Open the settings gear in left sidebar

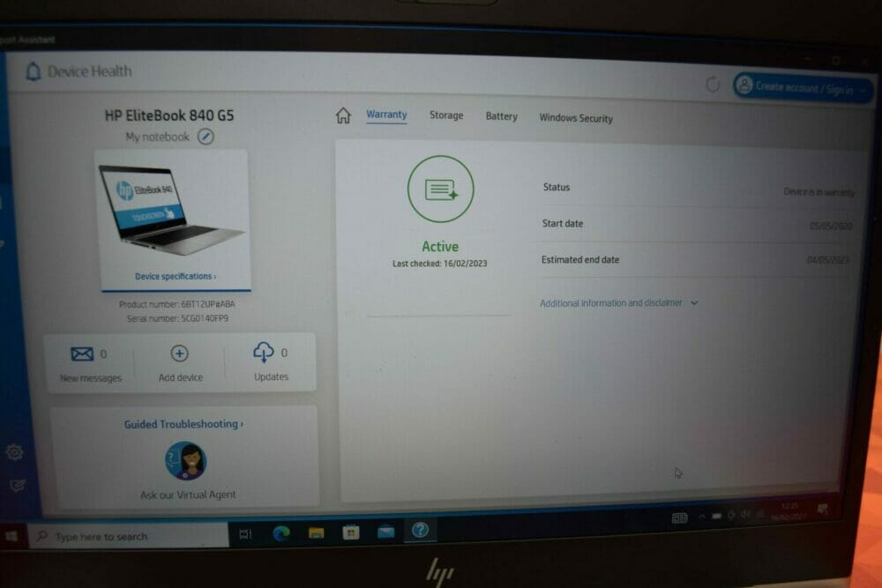click(15, 452)
